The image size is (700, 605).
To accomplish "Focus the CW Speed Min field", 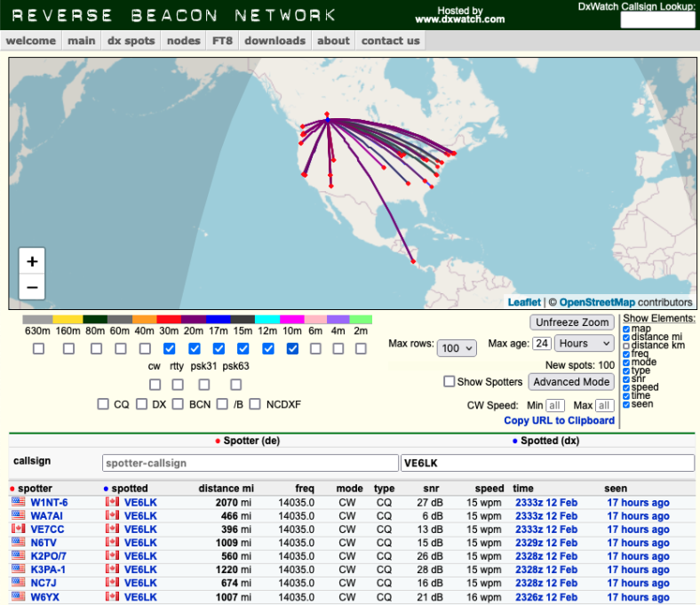I will (555, 405).
